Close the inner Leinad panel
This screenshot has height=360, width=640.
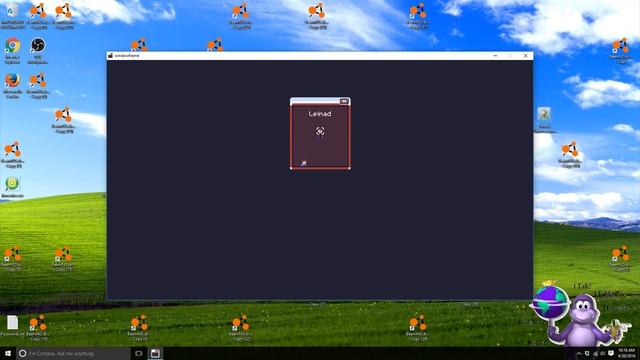tap(344, 101)
